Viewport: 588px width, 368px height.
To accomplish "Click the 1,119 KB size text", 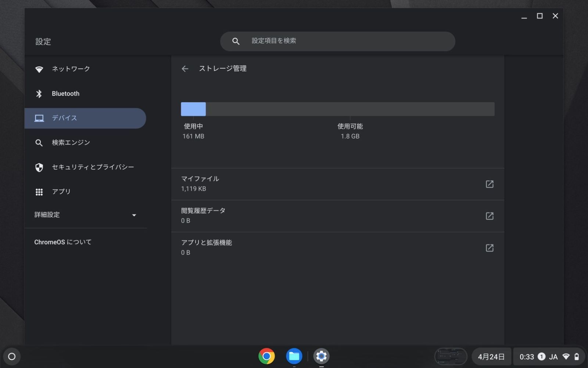I will click(x=193, y=189).
